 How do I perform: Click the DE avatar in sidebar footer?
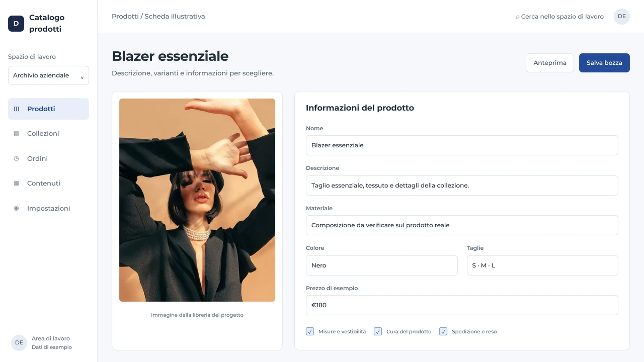coord(19,342)
